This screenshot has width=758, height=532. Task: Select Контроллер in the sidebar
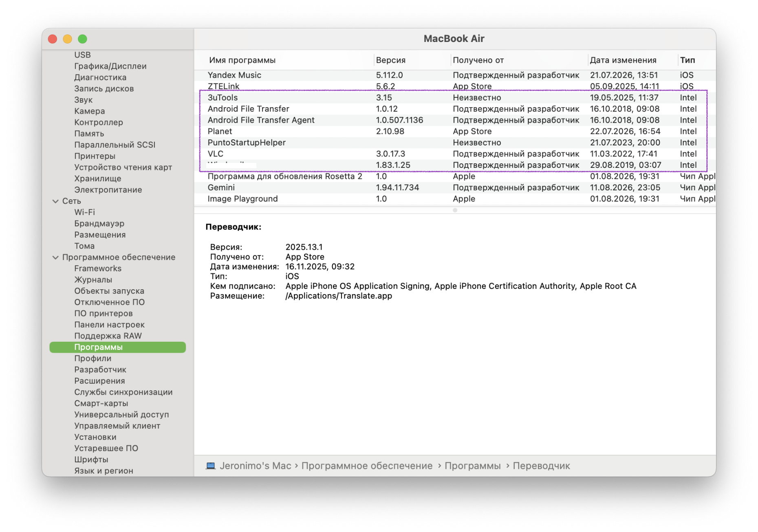coord(98,122)
